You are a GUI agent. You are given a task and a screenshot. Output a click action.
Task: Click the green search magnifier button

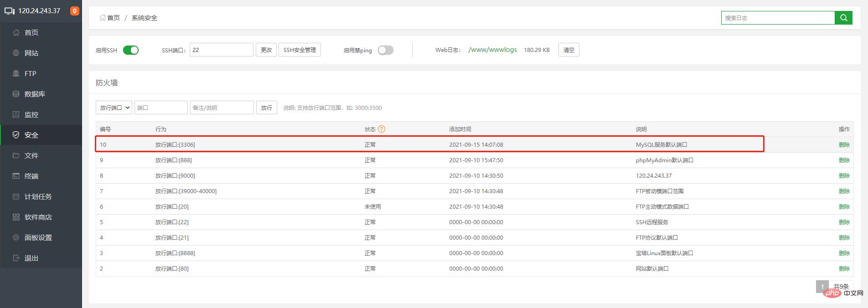843,18
